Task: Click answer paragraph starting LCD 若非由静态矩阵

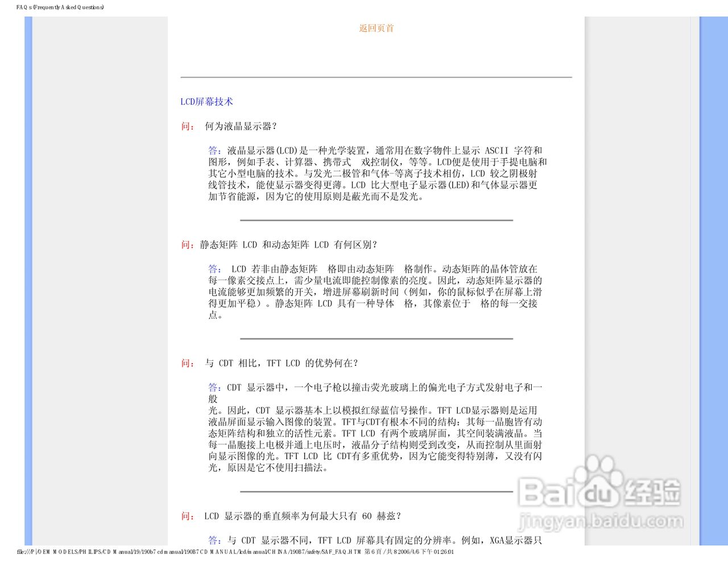Action: point(375,292)
